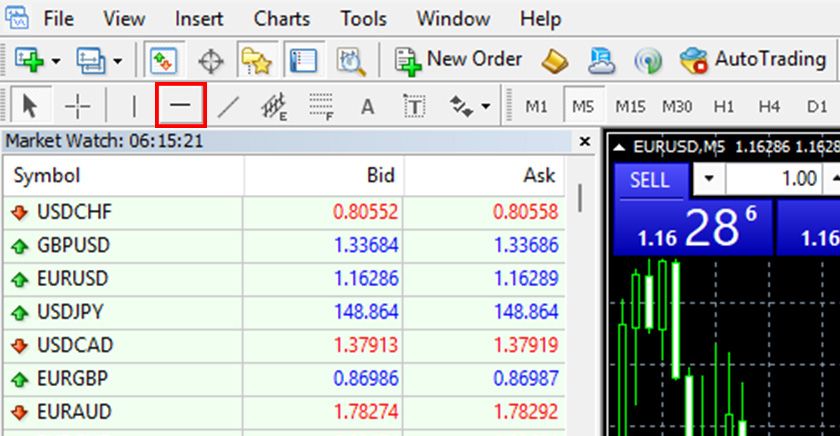Select the vertical line drawing tool
The width and height of the screenshot is (840, 436).
[x=134, y=106]
